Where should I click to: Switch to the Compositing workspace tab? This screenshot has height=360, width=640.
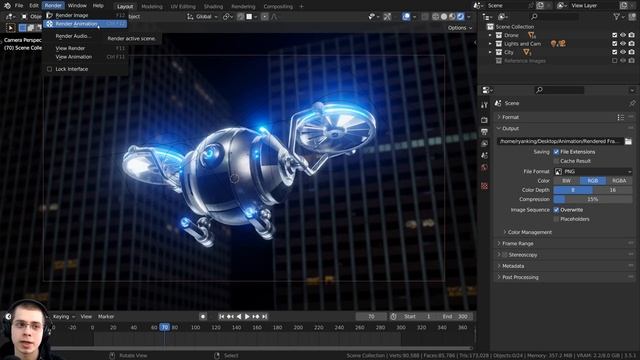click(x=278, y=7)
